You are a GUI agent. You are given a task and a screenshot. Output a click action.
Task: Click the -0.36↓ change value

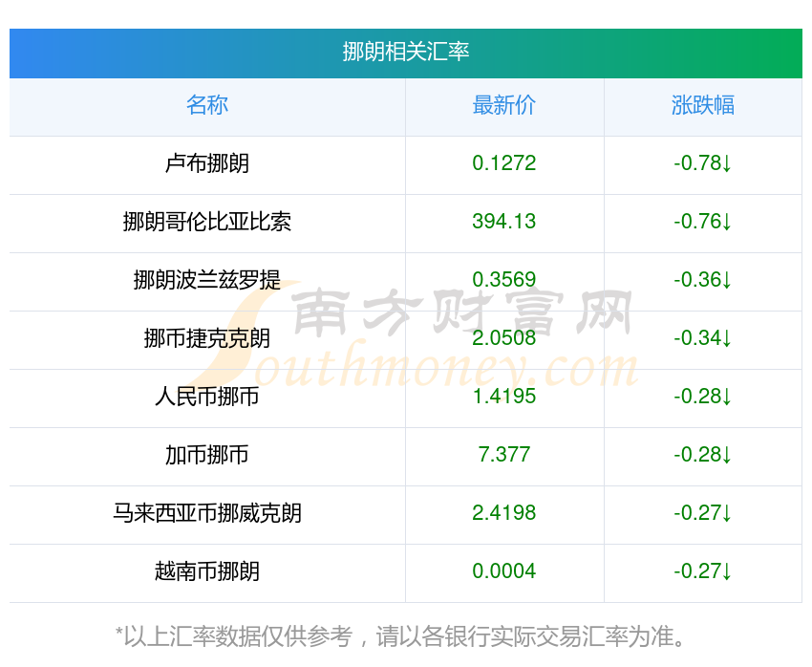point(703,280)
